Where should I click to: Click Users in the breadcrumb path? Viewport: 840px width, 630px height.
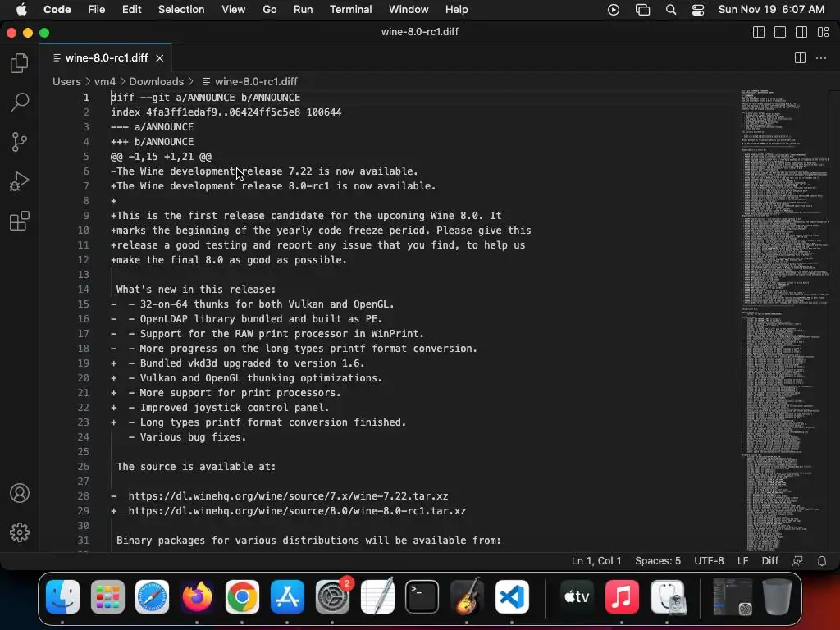pos(66,81)
